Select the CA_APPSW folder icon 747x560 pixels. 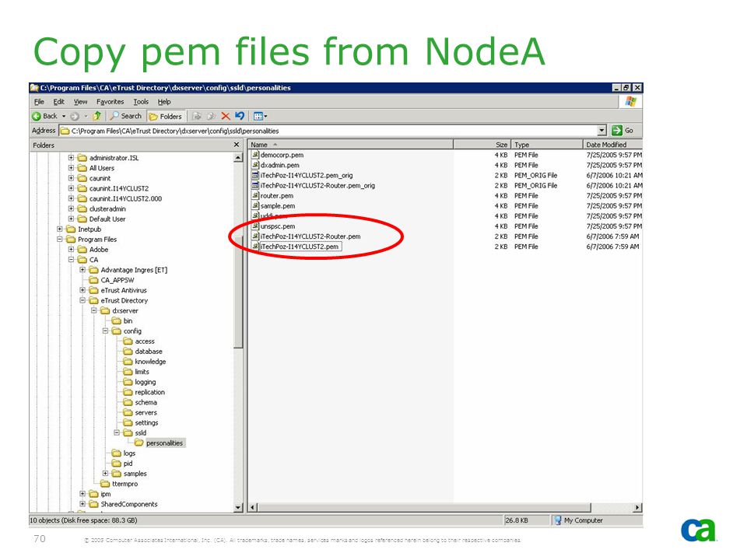(x=94, y=280)
